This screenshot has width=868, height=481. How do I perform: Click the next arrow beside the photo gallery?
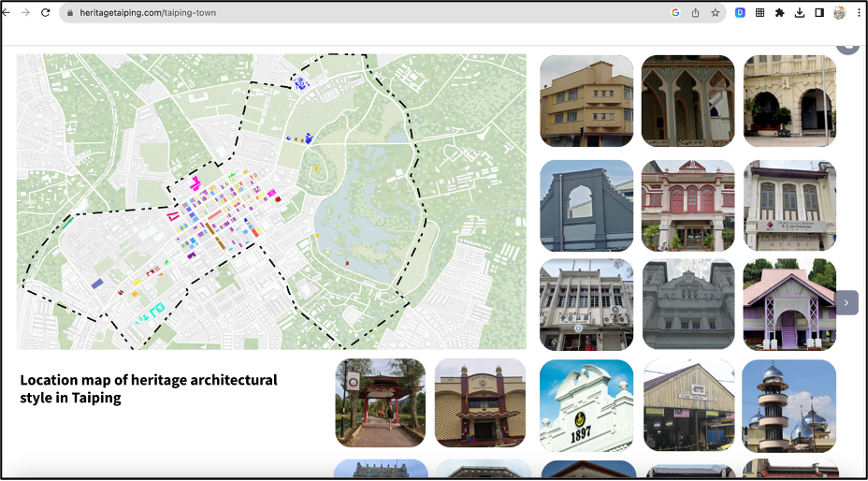[846, 302]
